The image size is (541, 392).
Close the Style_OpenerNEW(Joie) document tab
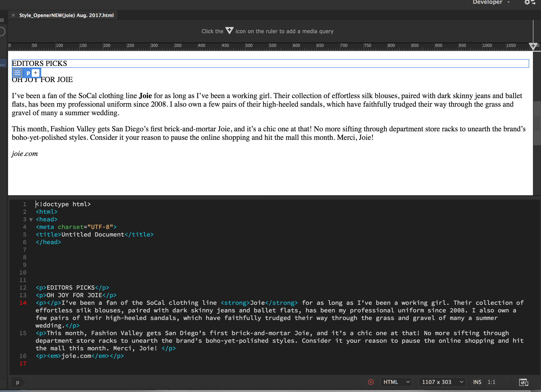point(13,15)
